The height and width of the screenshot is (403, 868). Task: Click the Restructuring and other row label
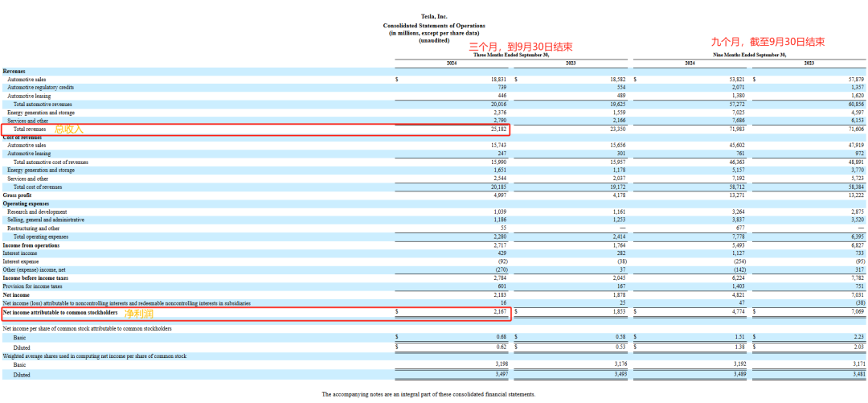pos(33,228)
